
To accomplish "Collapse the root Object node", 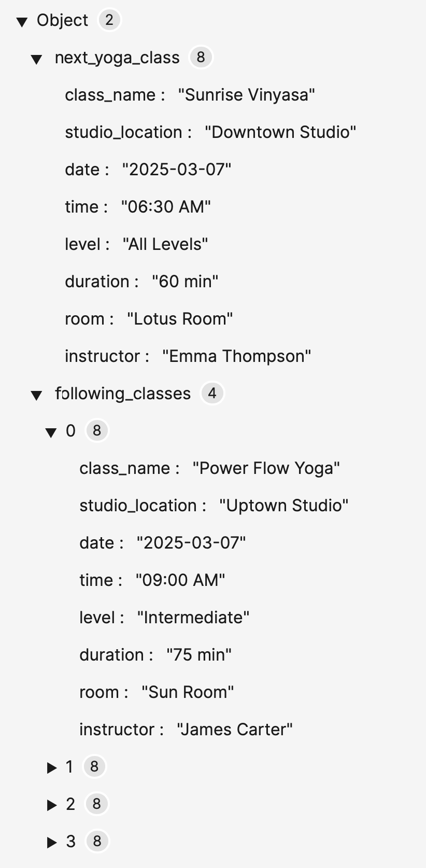I will click(x=22, y=22).
